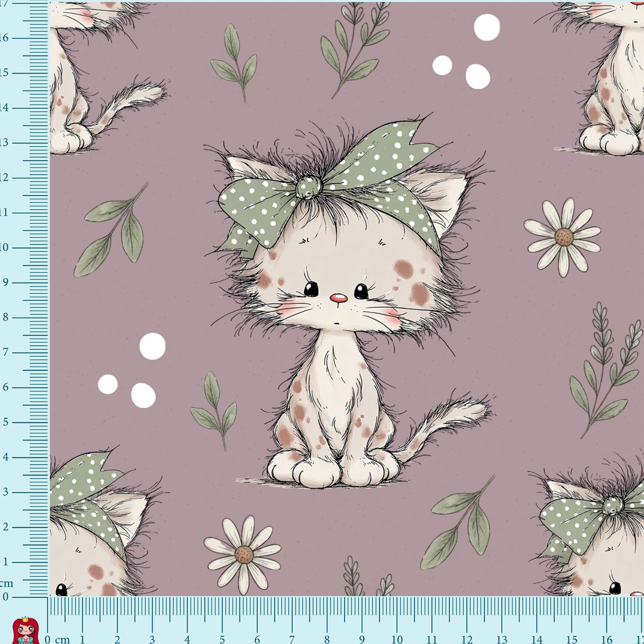Screen dimensions: 644x644
Task: Click the daisy beside the central kitten's ear
Action: [563, 237]
